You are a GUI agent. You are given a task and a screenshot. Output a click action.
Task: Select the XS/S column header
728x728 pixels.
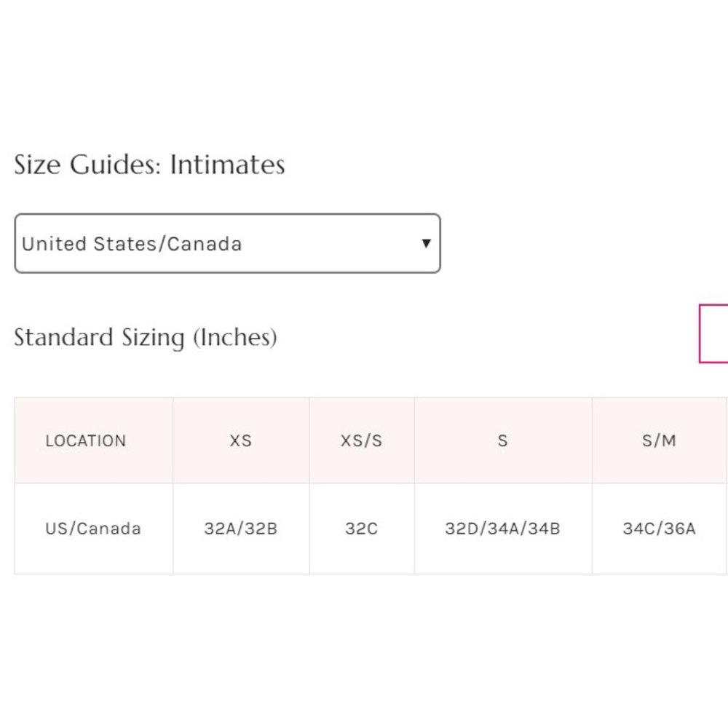tap(362, 441)
